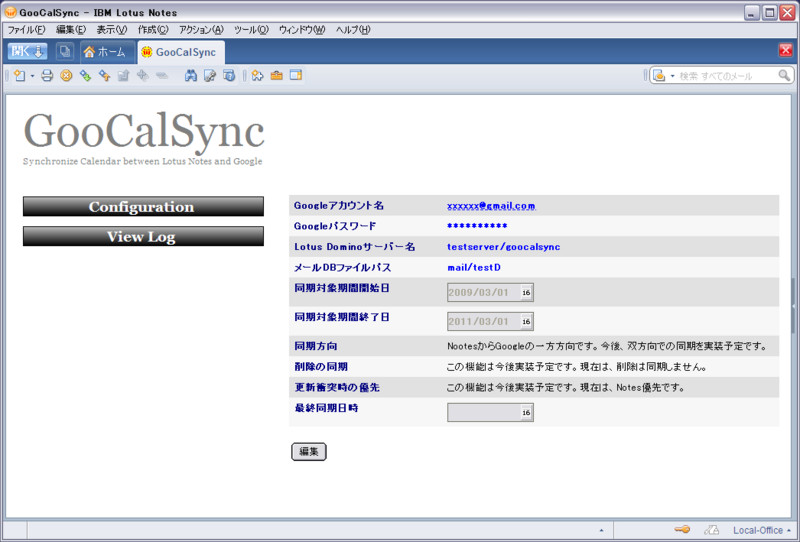Click the orange stop (X) toolbar icon
The width and height of the screenshot is (800, 542).
(x=66, y=76)
